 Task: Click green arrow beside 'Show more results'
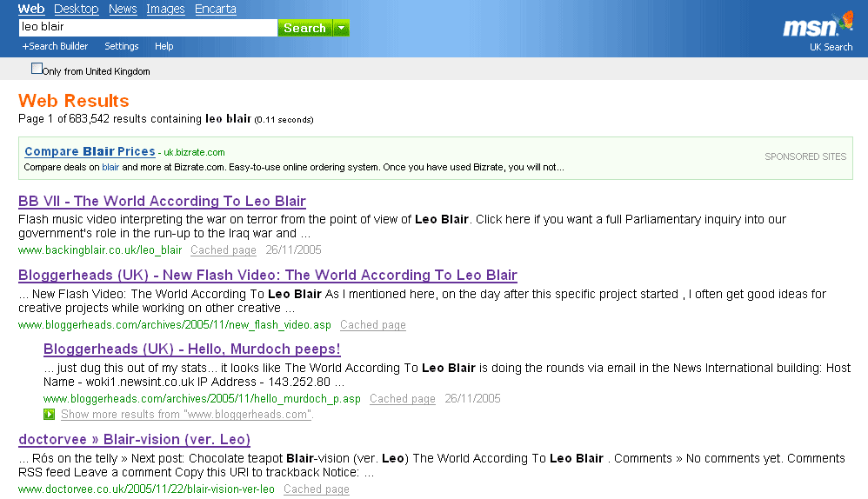coord(50,415)
